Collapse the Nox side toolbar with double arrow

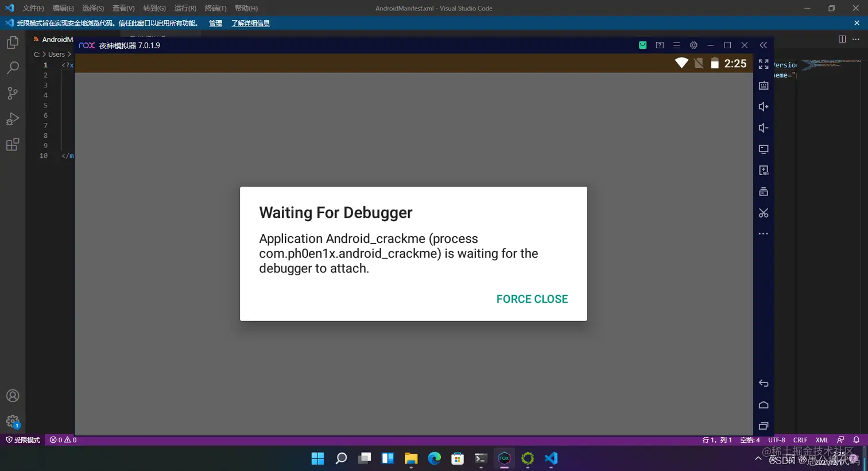[x=763, y=45]
